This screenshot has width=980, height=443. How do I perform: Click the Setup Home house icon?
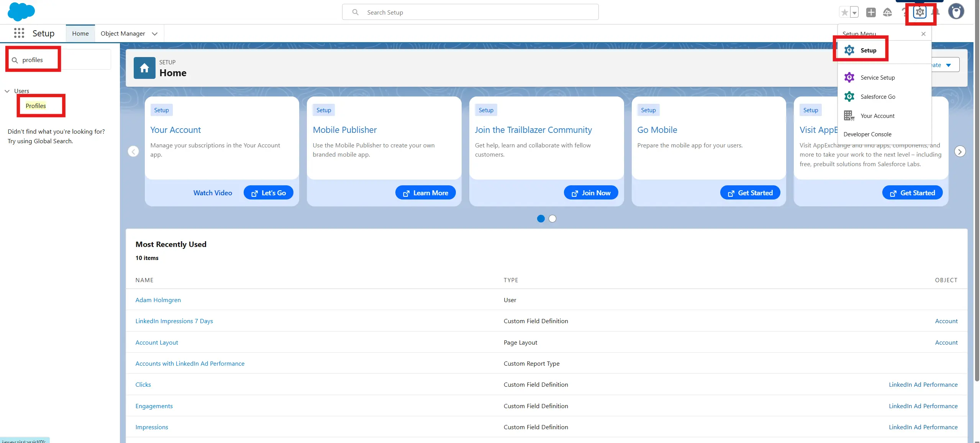[144, 68]
